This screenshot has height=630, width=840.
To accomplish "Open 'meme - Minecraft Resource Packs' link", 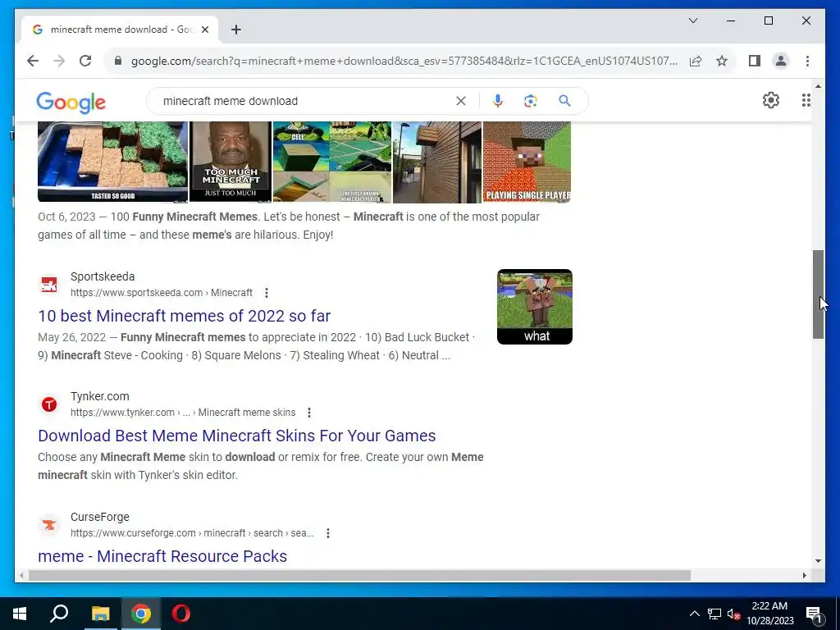I will click(162, 556).
